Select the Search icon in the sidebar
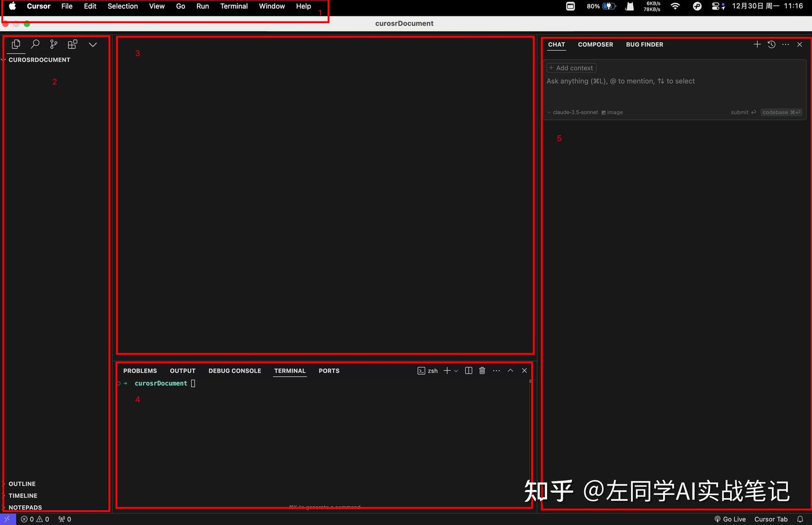The width and height of the screenshot is (812, 525). click(x=34, y=43)
